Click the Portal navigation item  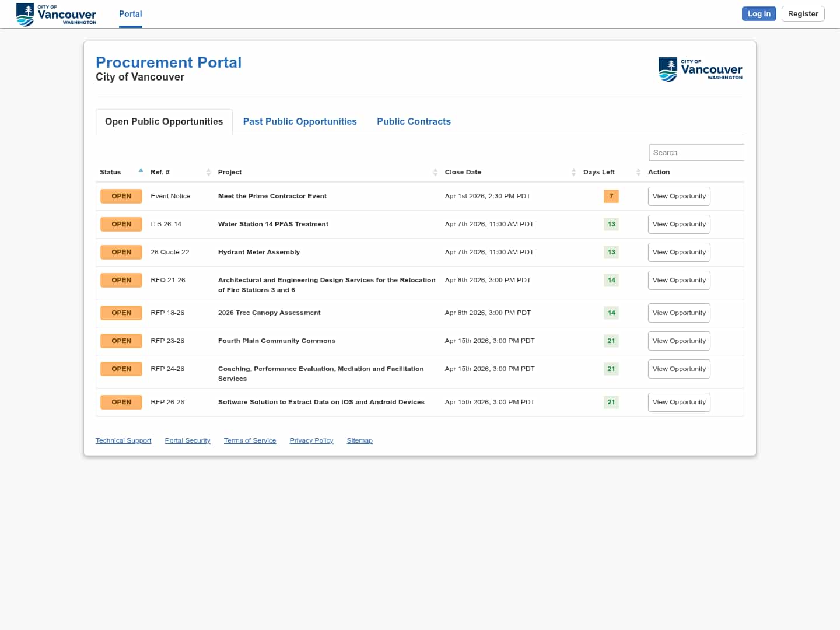tap(130, 14)
